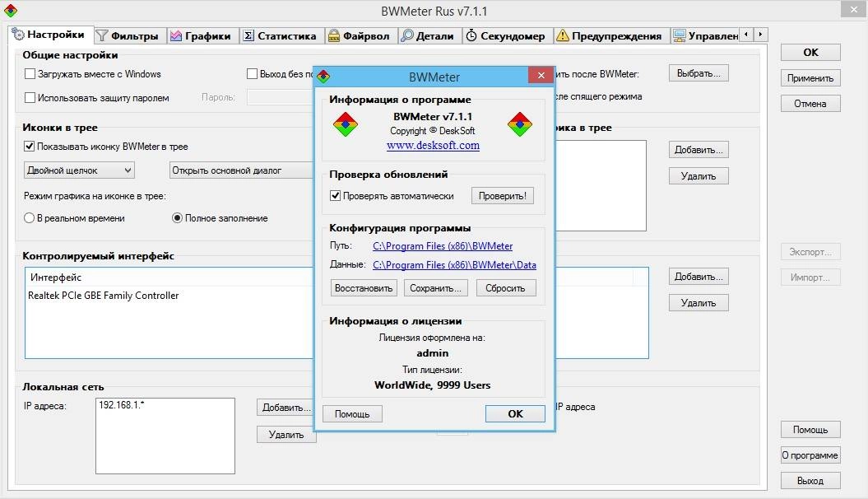Open the Графики tab
The height and width of the screenshot is (499, 868).
click(x=202, y=36)
